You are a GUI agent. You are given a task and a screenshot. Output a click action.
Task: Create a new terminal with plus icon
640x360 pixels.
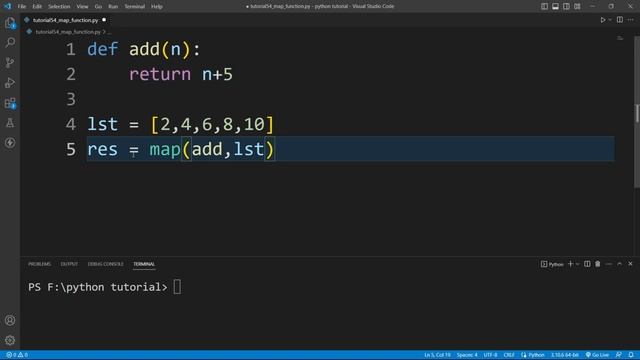(571, 264)
